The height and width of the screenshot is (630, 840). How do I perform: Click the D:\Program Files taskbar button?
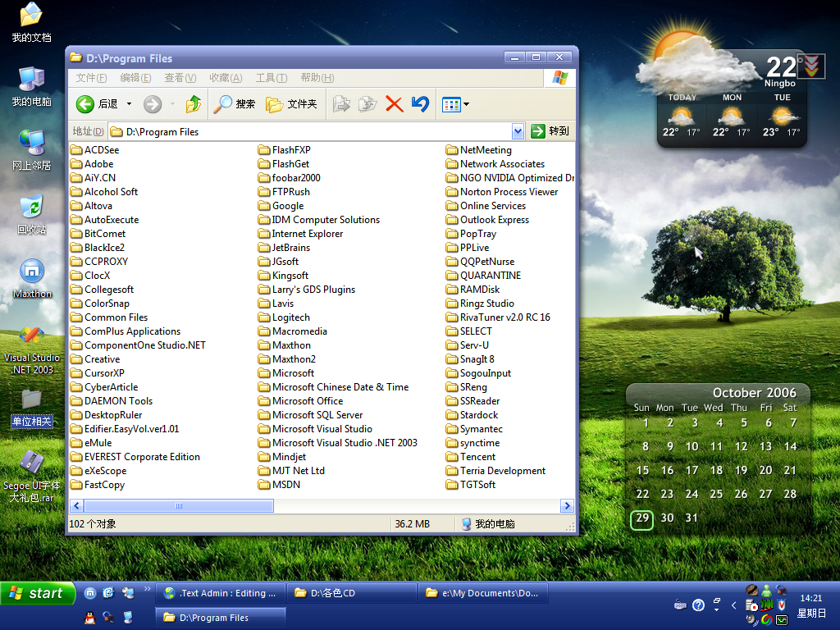point(221,618)
